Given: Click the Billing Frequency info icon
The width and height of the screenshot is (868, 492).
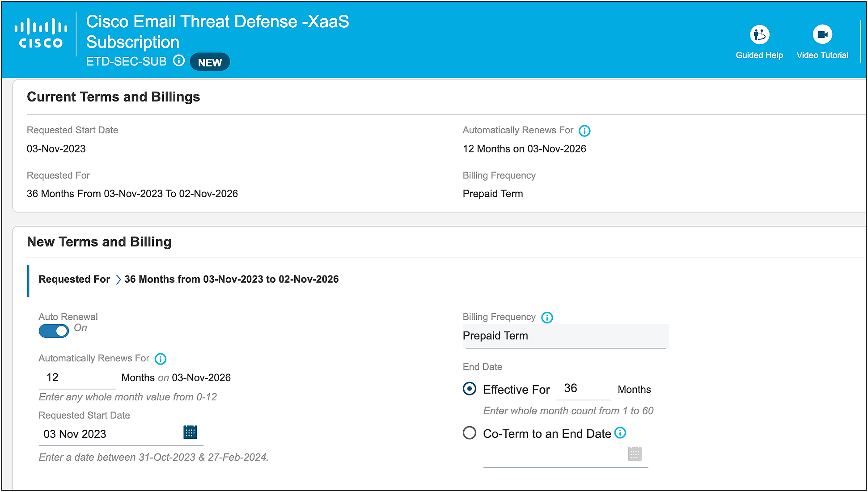Looking at the screenshot, I should coord(547,318).
